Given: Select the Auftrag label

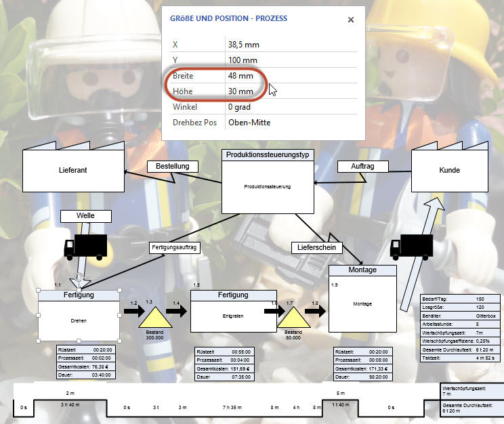Looking at the screenshot, I should [x=362, y=166].
